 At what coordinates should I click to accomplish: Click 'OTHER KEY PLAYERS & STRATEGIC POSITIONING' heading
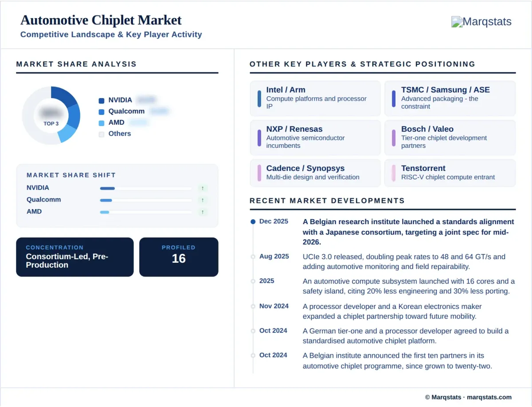pos(362,64)
